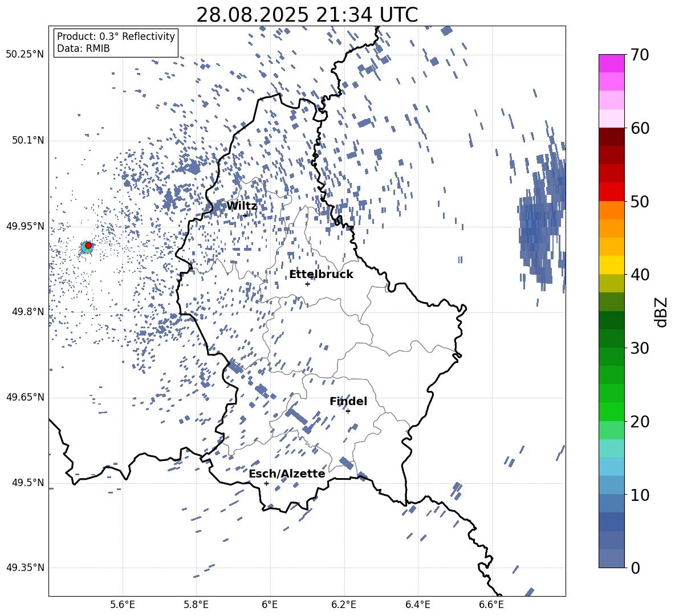The height and width of the screenshot is (616, 675).
Task: Click the Esch/Alzette city label
Action: pyautogui.click(x=287, y=474)
